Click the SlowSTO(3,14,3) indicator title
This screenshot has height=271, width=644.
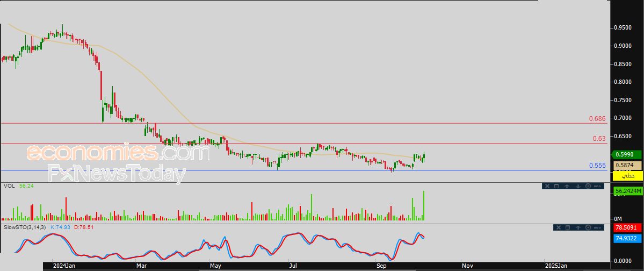click(25, 227)
